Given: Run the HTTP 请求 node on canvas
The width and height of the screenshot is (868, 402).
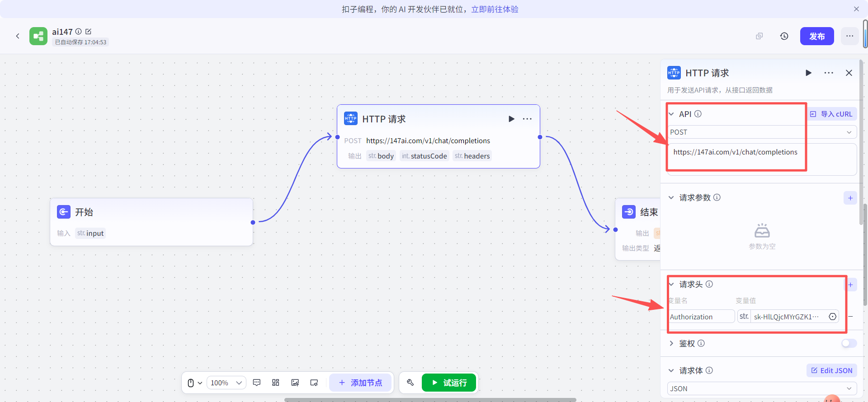Looking at the screenshot, I should pos(511,119).
